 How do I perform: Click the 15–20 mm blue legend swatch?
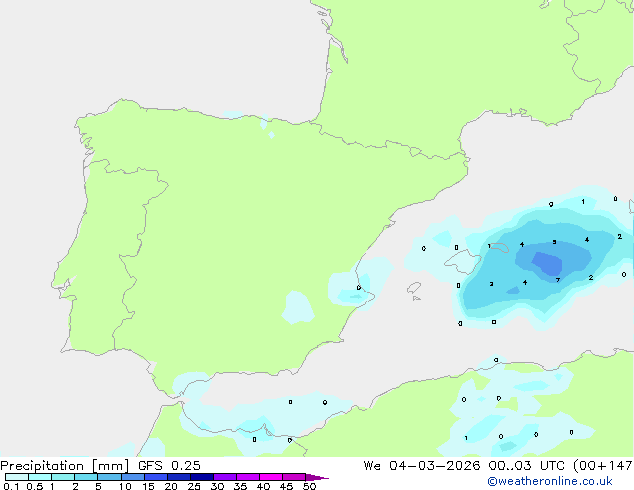coord(156,477)
